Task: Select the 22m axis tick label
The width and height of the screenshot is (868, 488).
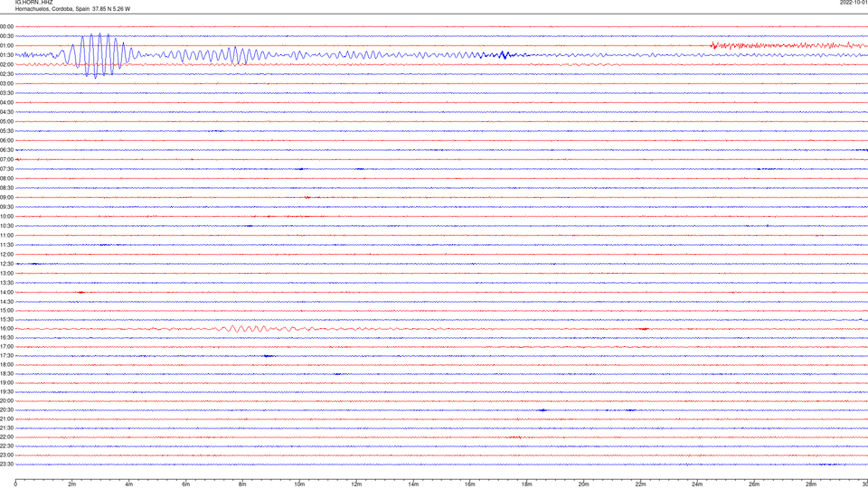Action: coord(640,484)
